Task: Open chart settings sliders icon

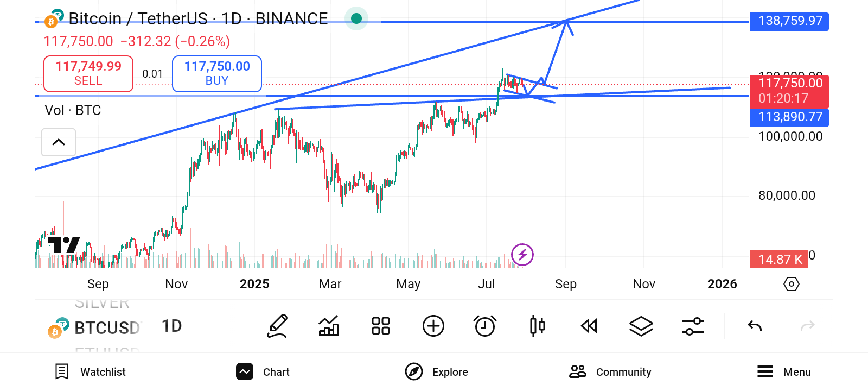Action: pyautogui.click(x=693, y=326)
